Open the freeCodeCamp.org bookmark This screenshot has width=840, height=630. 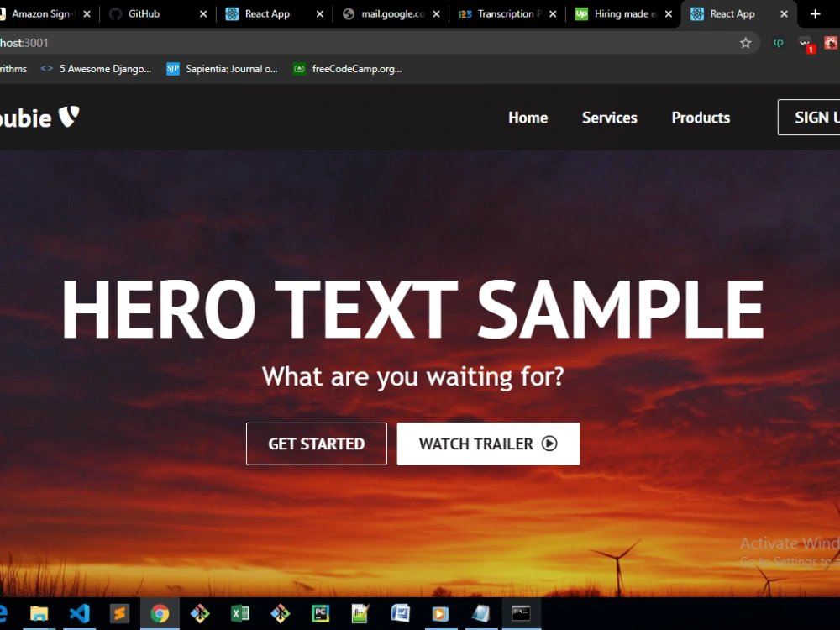[349, 69]
